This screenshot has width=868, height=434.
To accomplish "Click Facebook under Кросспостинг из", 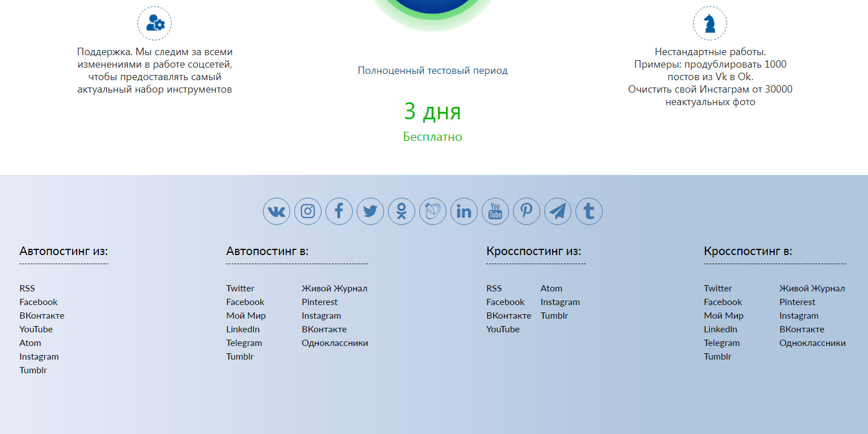I will point(506,302).
